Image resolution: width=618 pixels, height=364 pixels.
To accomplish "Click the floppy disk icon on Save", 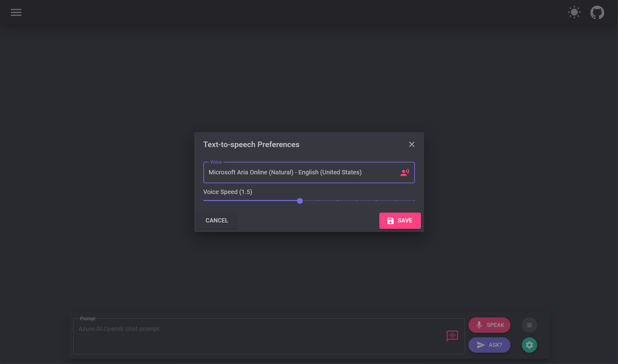I will click(390, 221).
